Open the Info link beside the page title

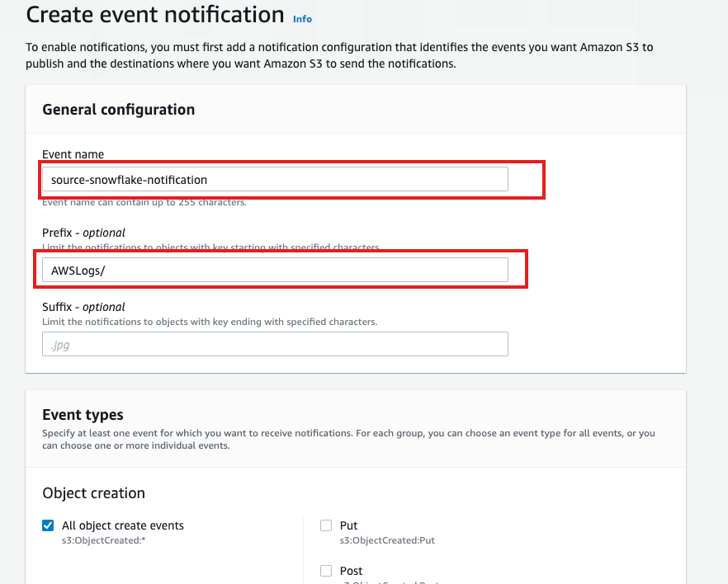302,19
